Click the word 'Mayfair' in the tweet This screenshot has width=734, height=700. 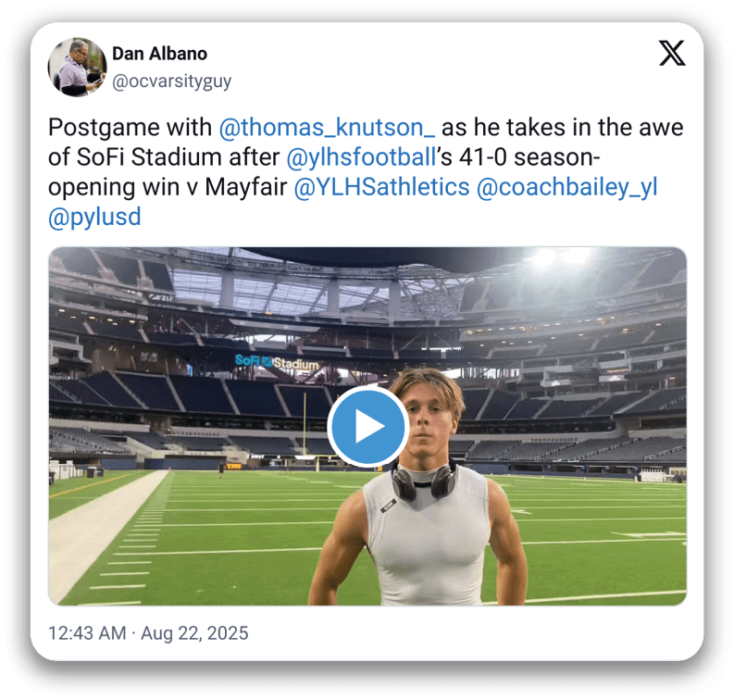(243, 187)
